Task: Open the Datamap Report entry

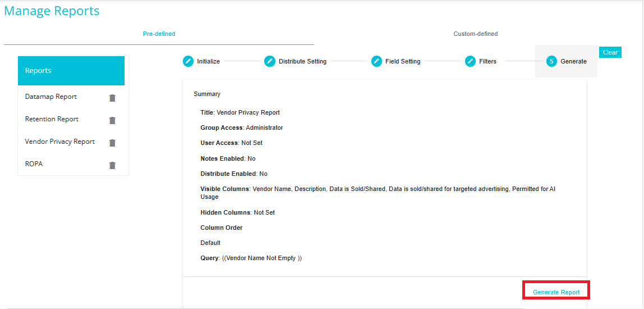Action: pyautogui.click(x=51, y=97)
